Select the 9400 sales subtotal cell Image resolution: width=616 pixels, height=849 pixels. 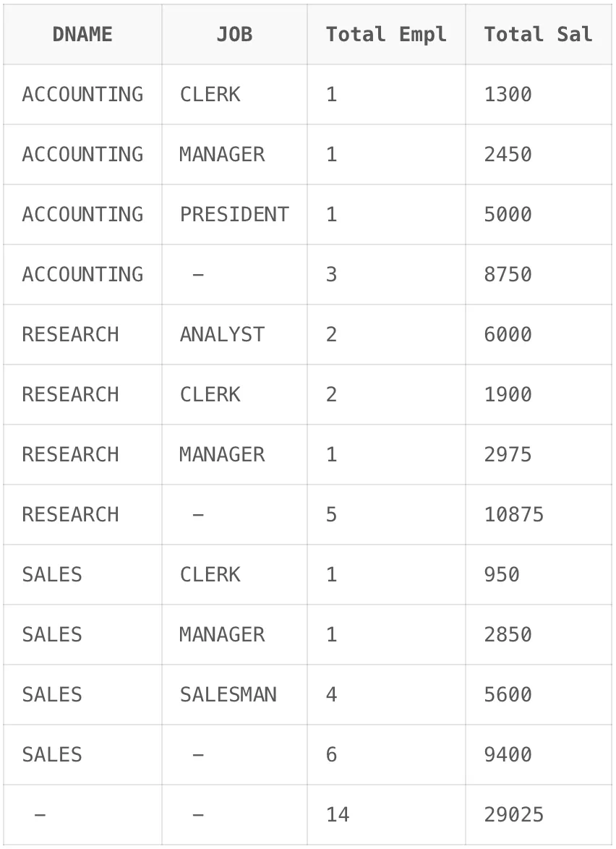(539, 755)
